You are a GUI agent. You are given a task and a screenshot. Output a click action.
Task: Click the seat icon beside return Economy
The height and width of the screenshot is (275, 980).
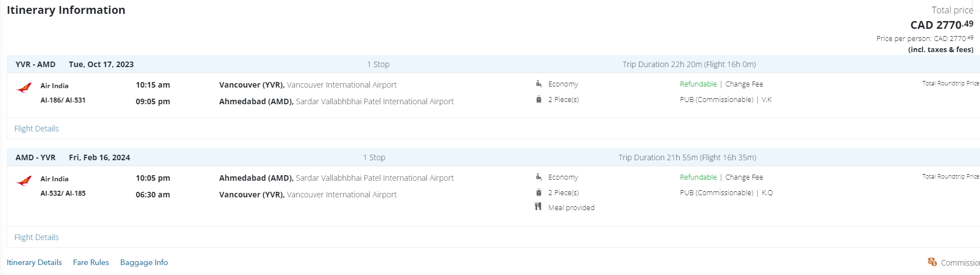[x=539, y=177]
